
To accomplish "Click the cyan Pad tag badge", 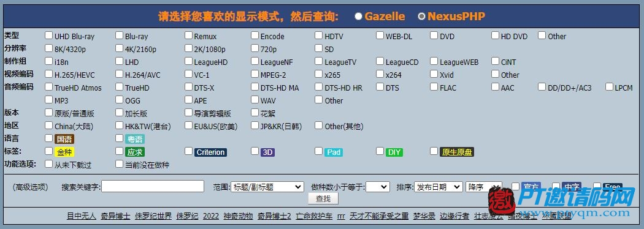I will point(334,152).
